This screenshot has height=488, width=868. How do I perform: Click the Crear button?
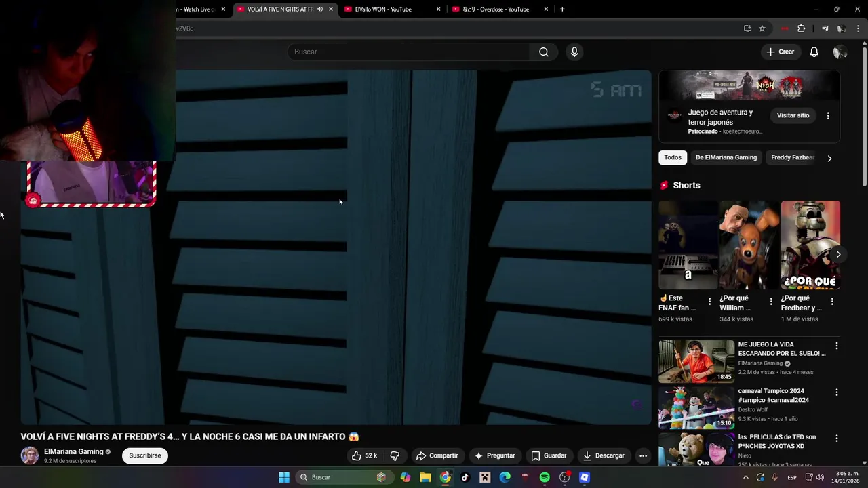(781, 52)
